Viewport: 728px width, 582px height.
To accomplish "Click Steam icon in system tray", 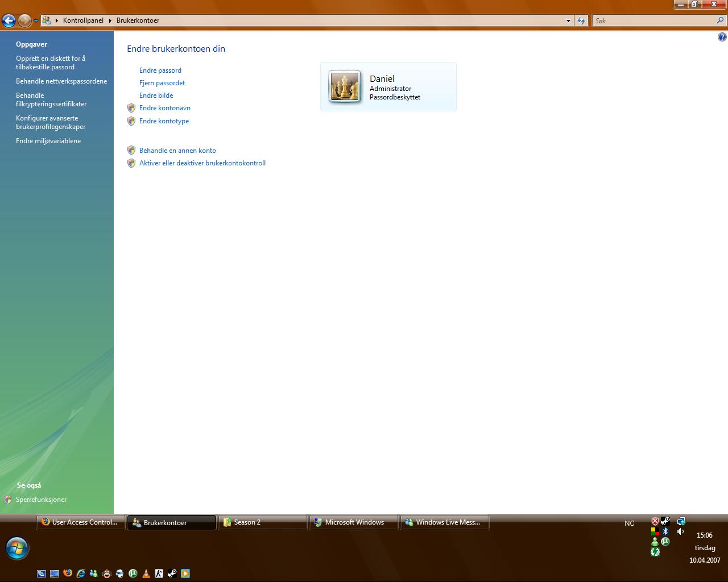I will [665, 521].
